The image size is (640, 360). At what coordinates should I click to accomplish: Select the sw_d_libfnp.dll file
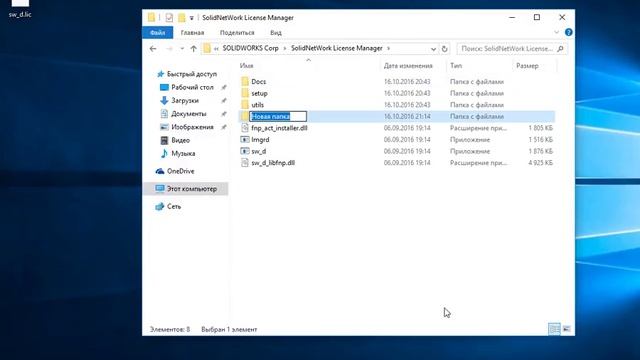[x=273, y=163]
